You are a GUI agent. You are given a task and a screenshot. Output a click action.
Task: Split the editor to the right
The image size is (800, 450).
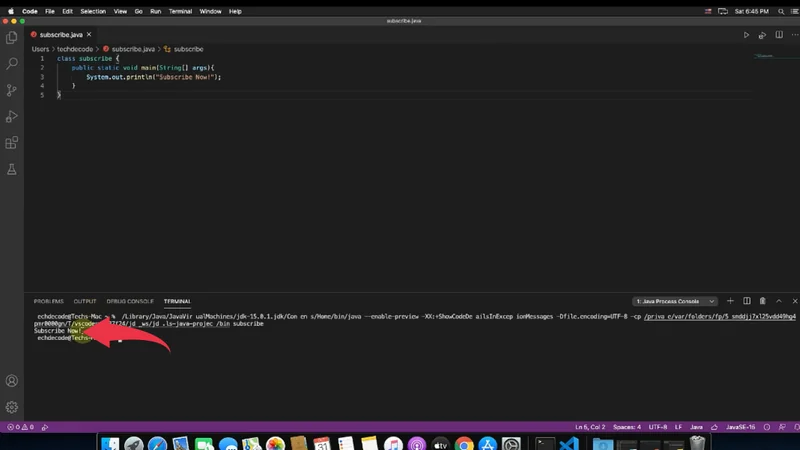point(779,35)
